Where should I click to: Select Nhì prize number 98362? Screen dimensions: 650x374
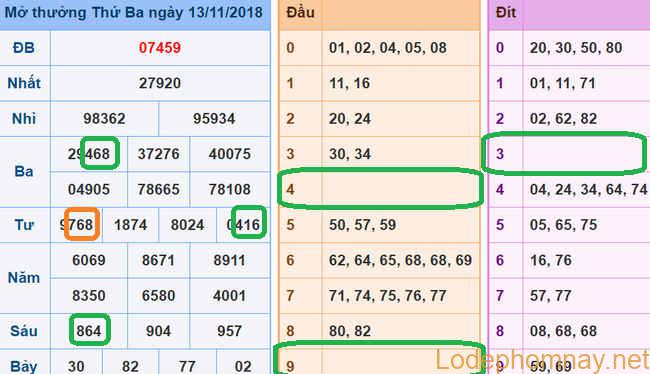pyautogui.click(x=104, y=119)
